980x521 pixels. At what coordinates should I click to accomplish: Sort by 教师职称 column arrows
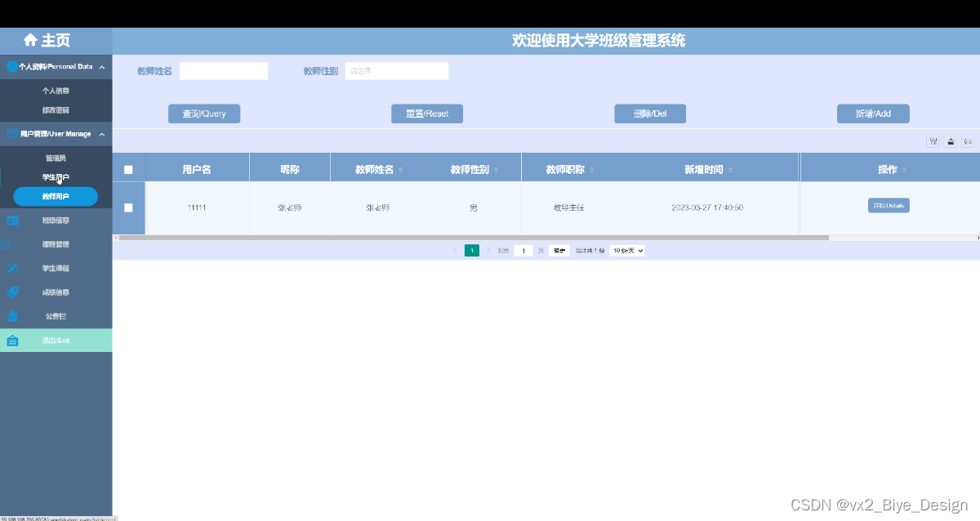[x=591, y=171]
